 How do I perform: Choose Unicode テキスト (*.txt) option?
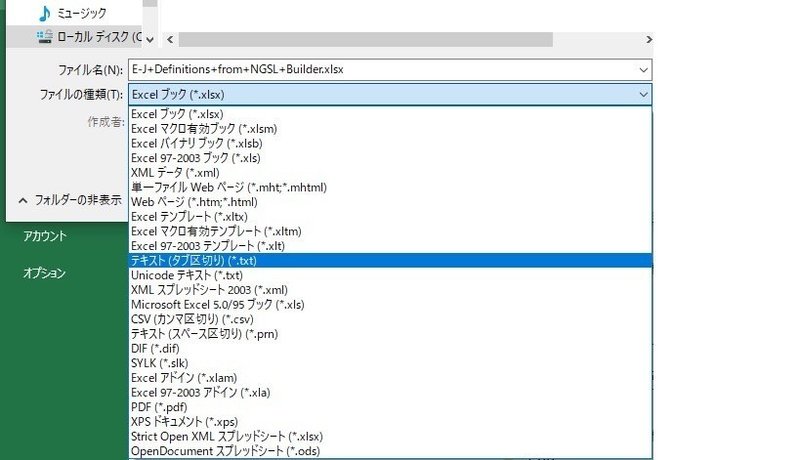tap(390, 275)
